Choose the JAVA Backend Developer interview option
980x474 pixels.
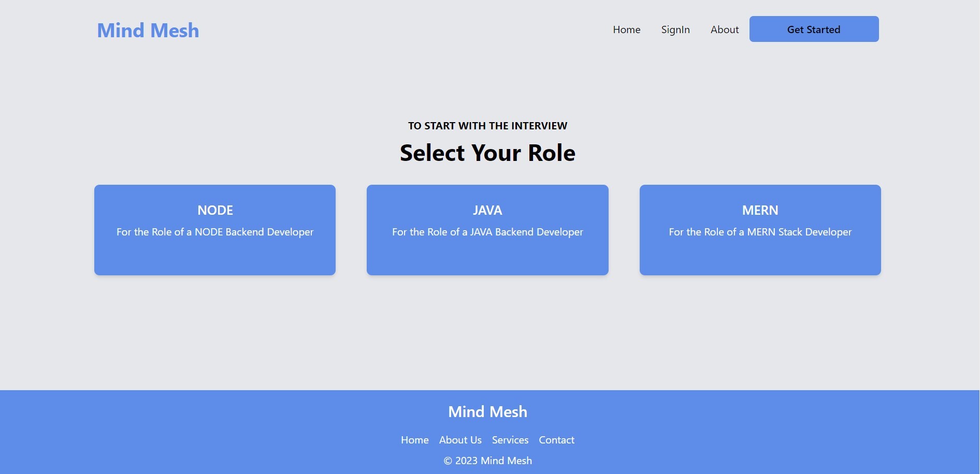487,232
